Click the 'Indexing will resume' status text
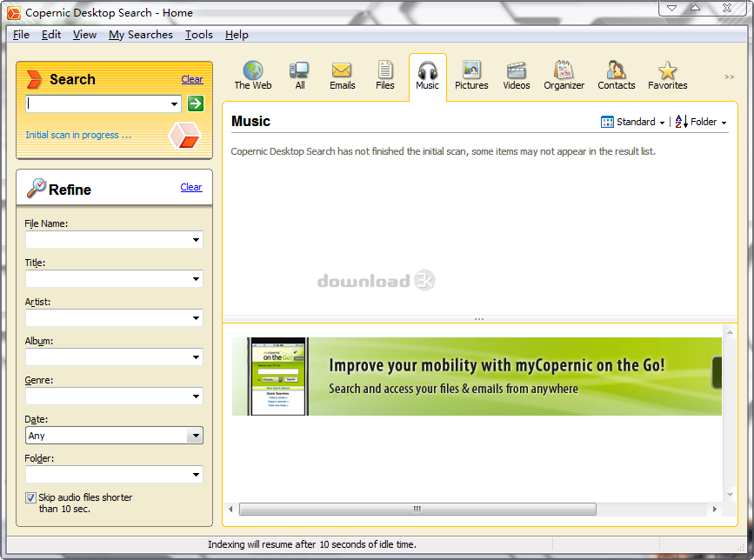 tap(312, 544)
